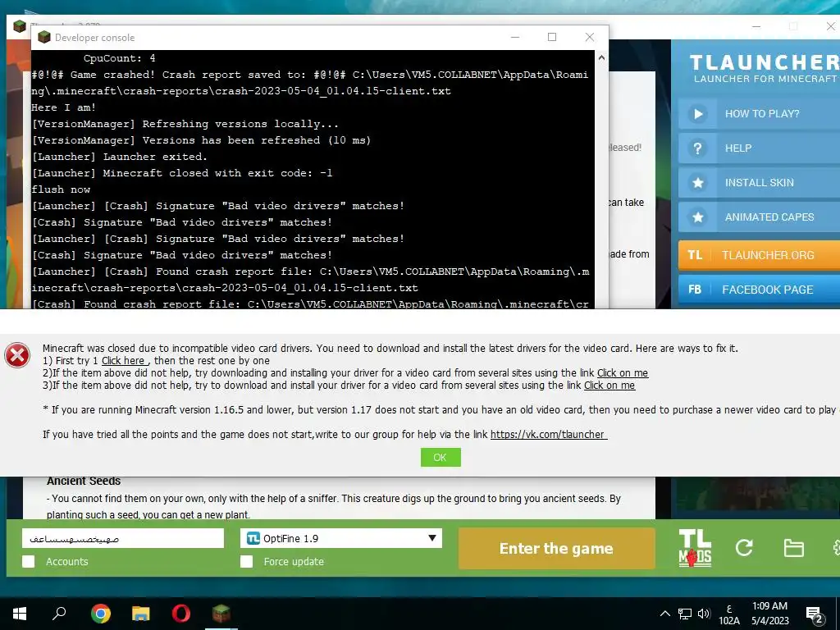Click the question mark icon beside HELP
This screenshot has height=630, width=840.
click(697, 148)
